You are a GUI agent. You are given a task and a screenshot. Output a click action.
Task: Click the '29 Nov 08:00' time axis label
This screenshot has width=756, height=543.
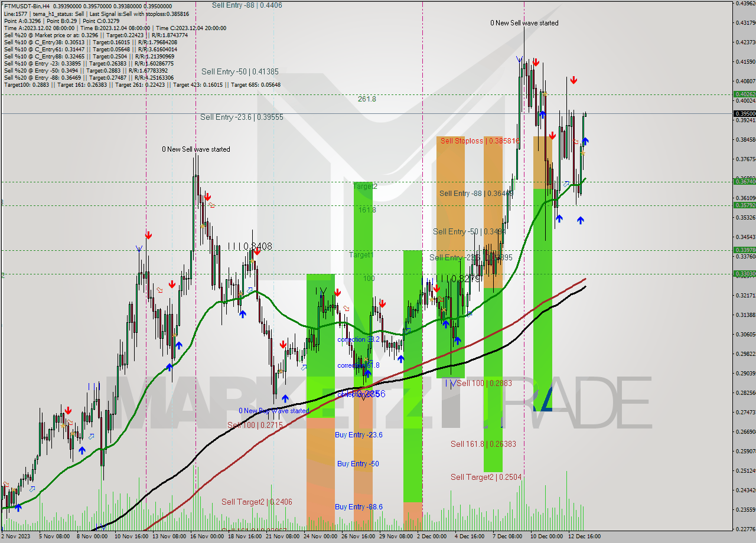click(x=397, y=537)
